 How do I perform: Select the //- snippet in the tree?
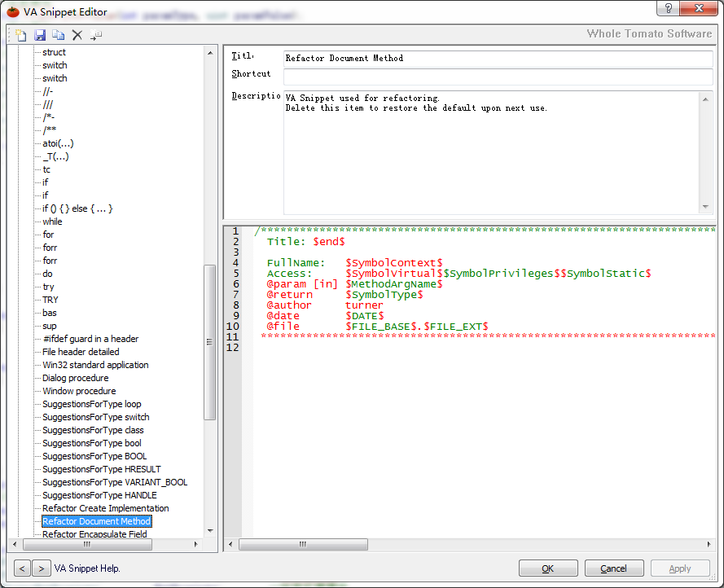point(48,91)
